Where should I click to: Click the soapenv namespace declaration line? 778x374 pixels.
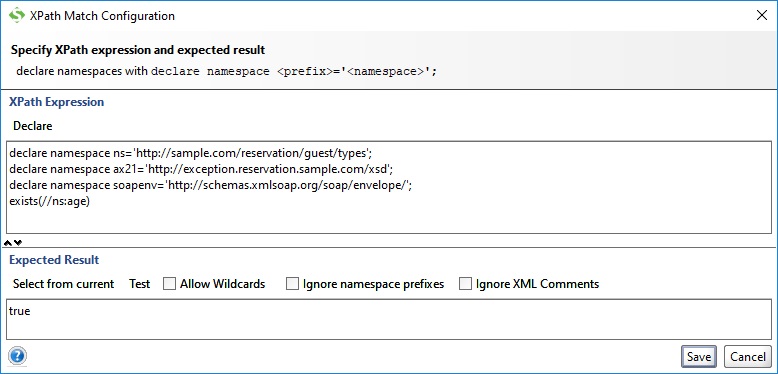pyautogui.click(x=211, y=186)
